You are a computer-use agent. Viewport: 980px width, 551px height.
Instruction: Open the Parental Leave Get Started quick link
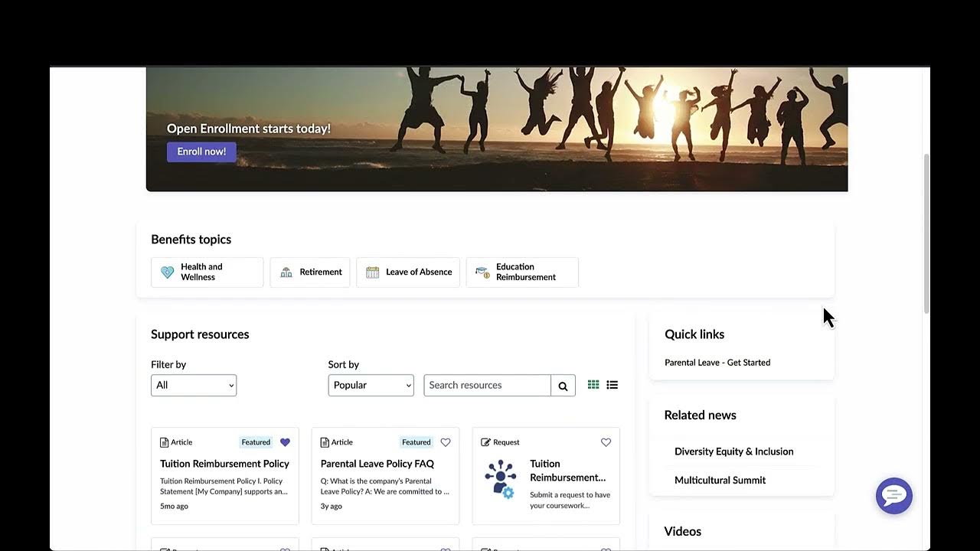pyautogui.click(x=717, y=362)
